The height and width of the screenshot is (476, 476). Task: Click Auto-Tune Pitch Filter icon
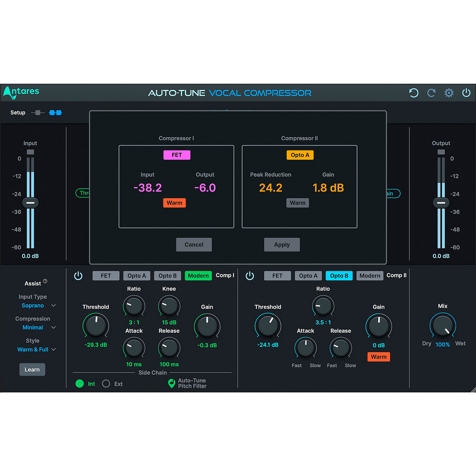[x=171, y=383]
